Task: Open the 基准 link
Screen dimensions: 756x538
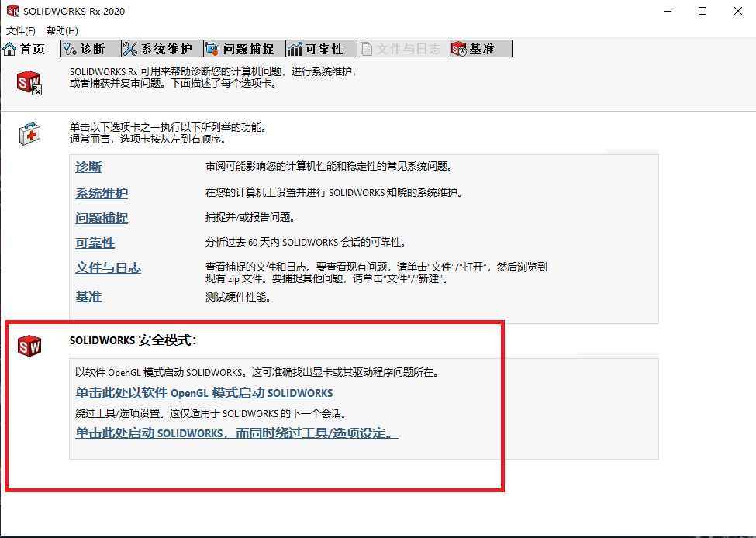Action: coord(88,296)
